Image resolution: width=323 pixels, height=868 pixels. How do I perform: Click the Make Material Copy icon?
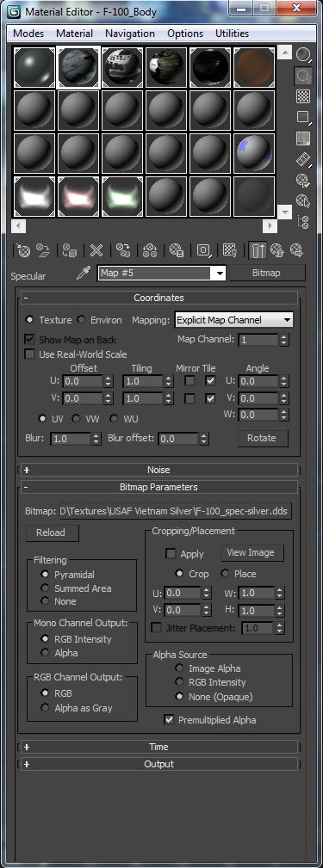[123, 251]
